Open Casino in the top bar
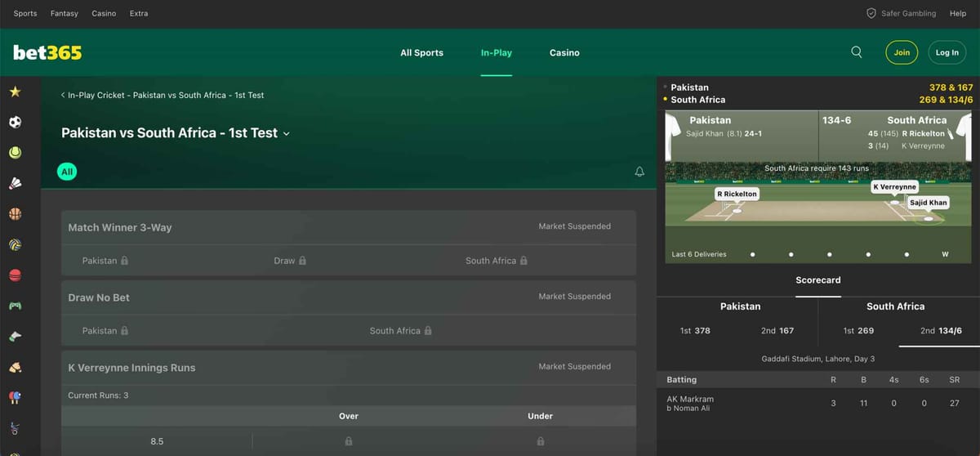Screen dimensions: 980x456 coord(104,13)
